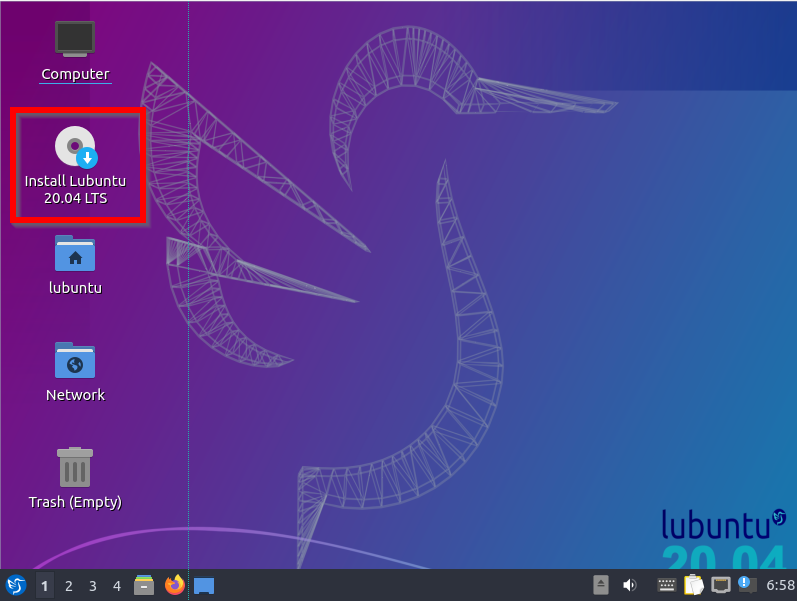Select the 'Computer' icon label text
Viewport: 797px width, 601px height.
click(x=75, y=74)
